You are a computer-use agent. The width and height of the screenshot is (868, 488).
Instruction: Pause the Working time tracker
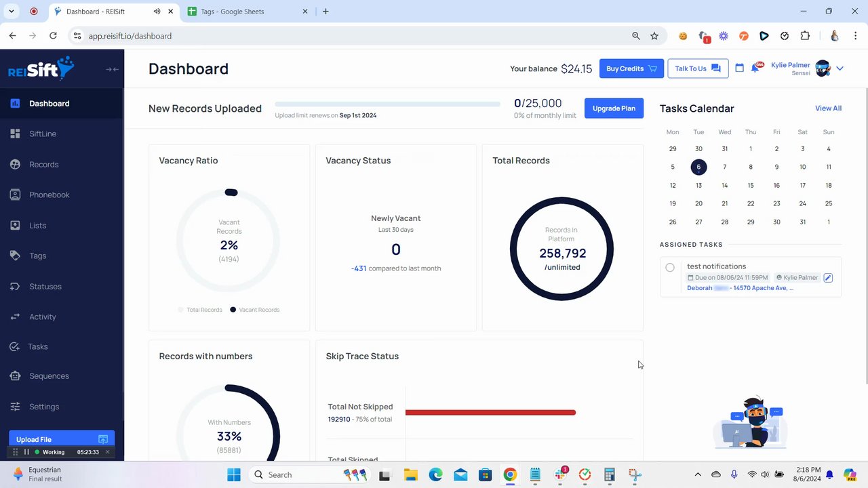pyautogui.click(x=26, y=452)
